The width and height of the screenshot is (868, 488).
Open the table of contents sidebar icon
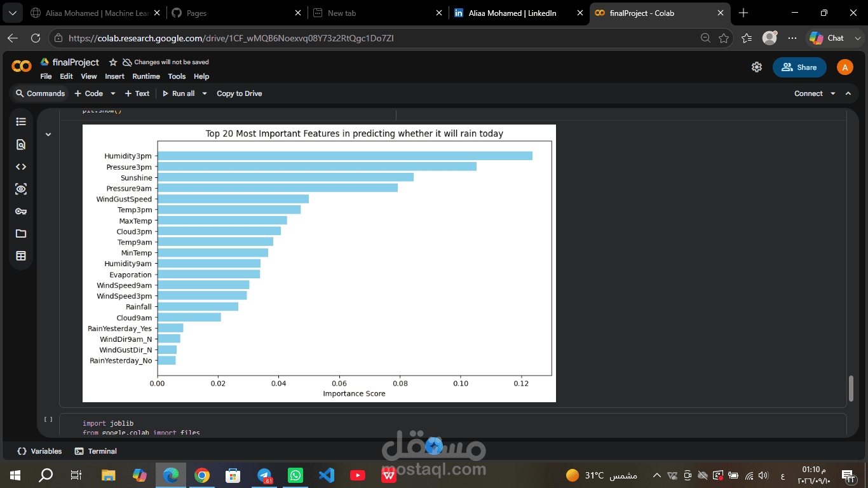coord(21,122)
